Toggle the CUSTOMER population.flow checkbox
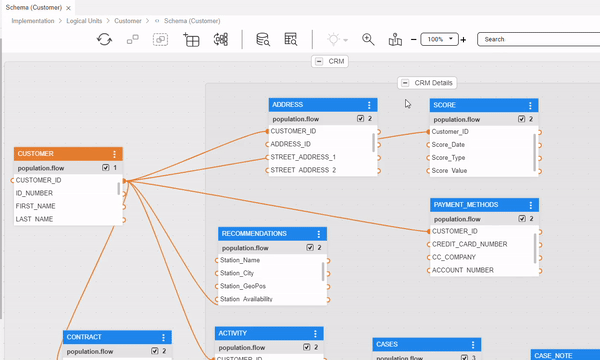Viewport: 600px width, 360px height. (106, 168)
